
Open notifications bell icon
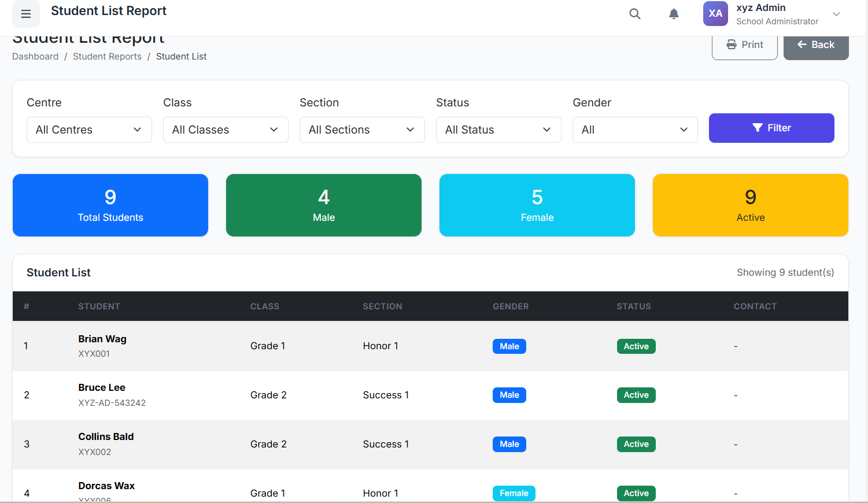tap(674, 14)
